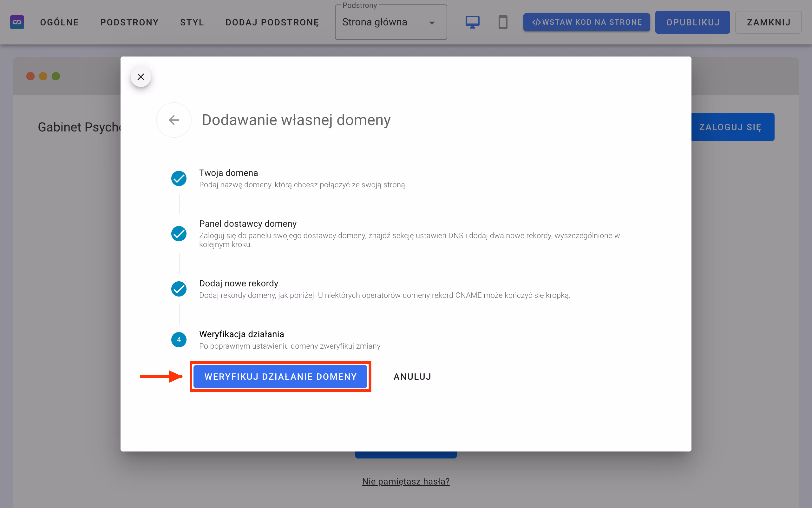Image resolution: width=812 pixels, height=508 pixels.
Task: Click the purple link logo icon
Action: click(17, 22)
